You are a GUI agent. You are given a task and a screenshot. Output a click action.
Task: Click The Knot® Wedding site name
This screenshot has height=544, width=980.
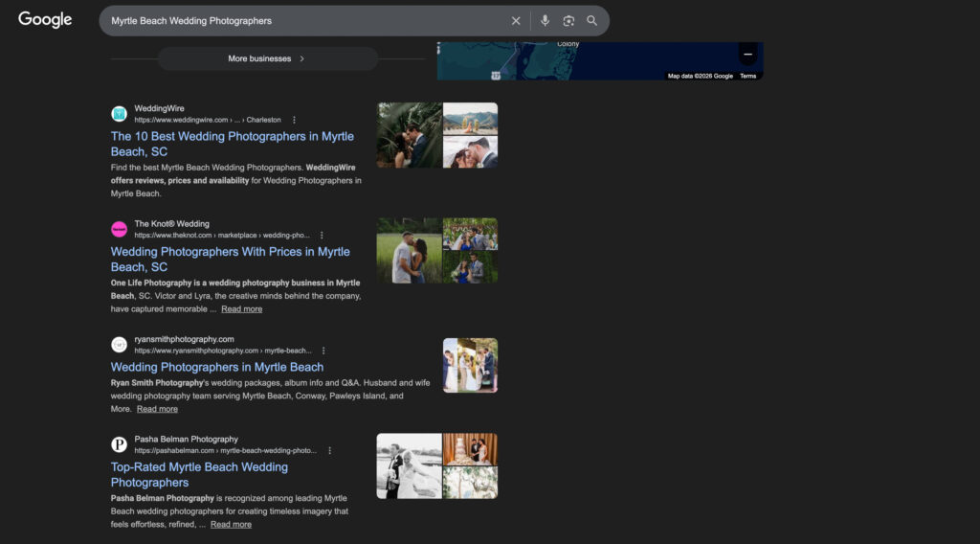172,224
